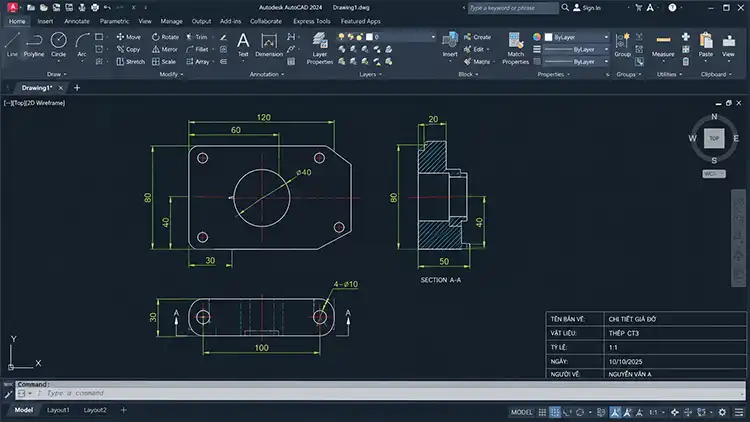The image size is (750, 422).
Task: Click the viewport controls [-] label
Action: click(x=7, y=103)
